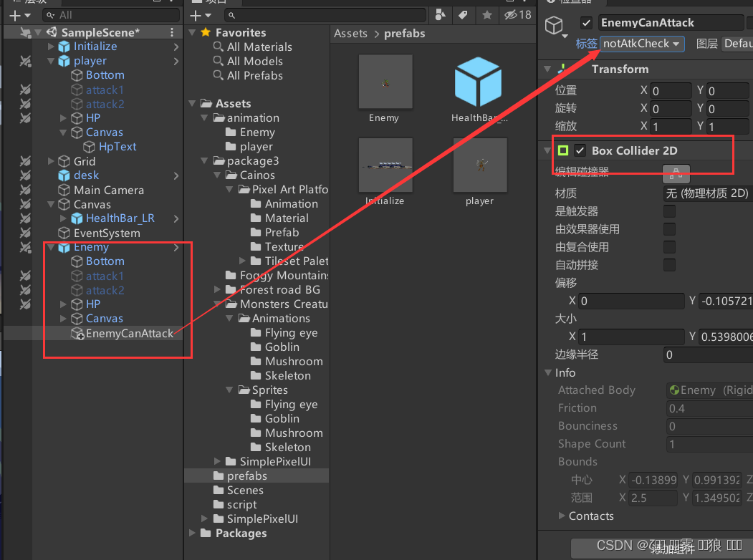Click the Assets breadcrumb link

click(x=351, y=33)
